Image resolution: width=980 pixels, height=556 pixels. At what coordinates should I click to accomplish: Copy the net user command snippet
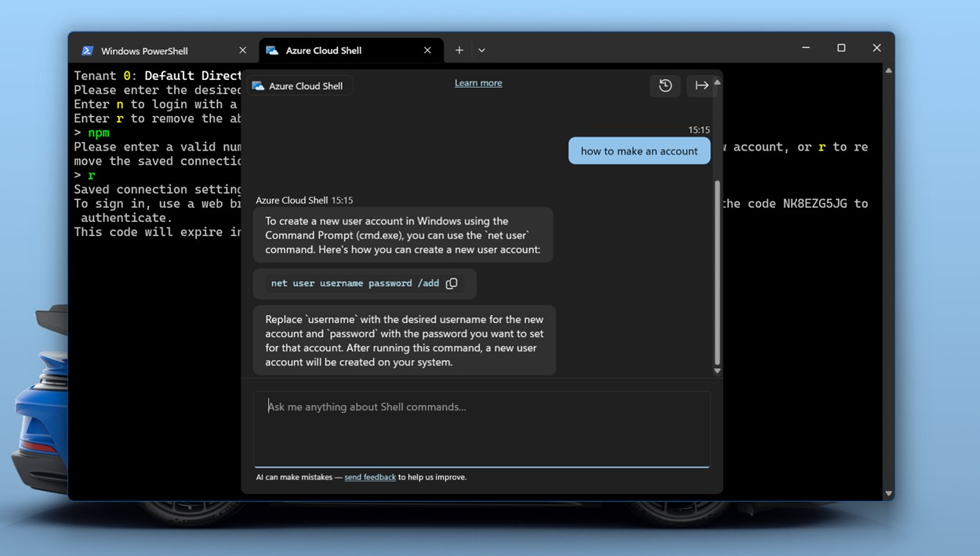click(x=452, y=283)
